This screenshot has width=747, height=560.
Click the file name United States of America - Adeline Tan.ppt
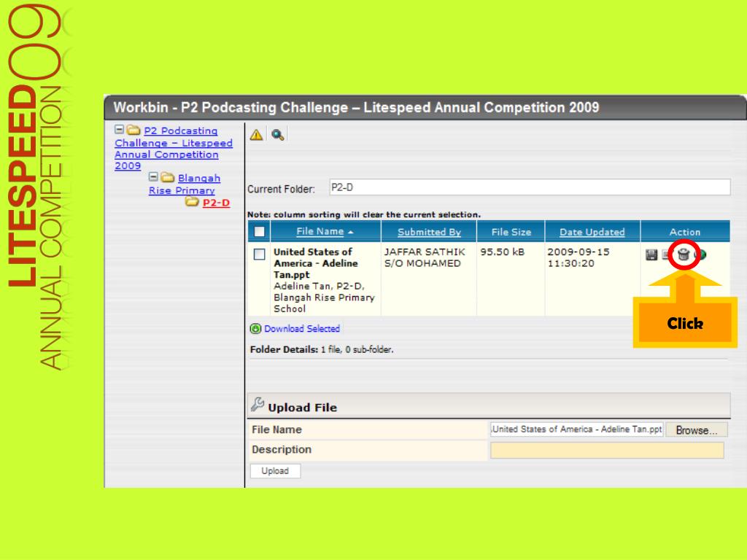point(315,263)
